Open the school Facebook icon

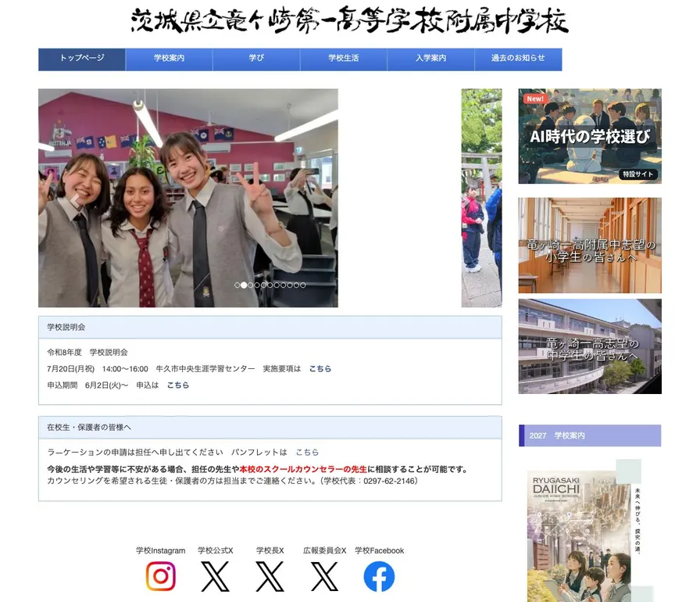(x=379, y=576)
